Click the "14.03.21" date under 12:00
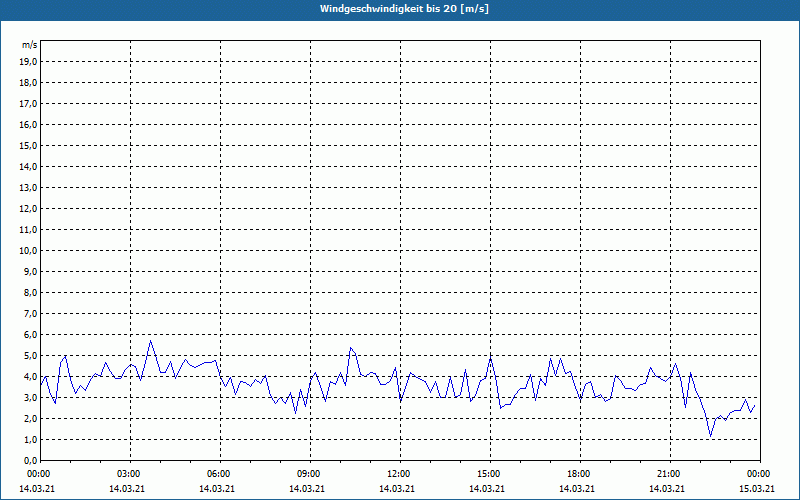 tap(396, 488)
